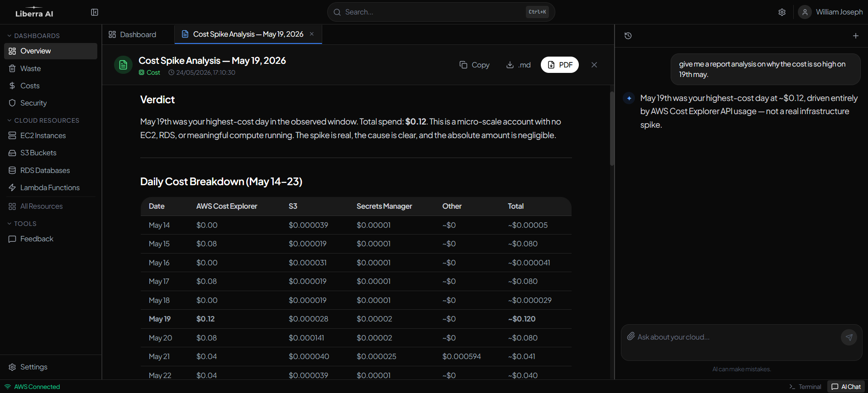Send the chat message
This screenshot has width=868, height=393.
[849, 337]
